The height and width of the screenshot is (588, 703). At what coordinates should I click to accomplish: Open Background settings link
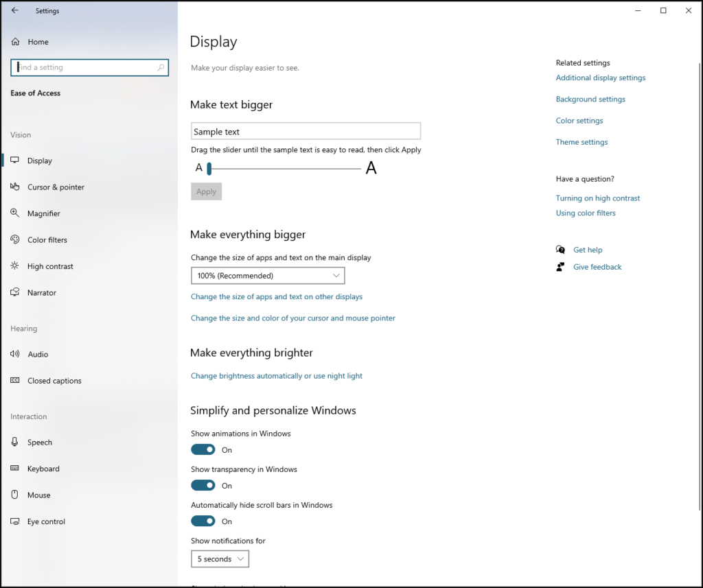pyautogui.click(x=590, y=99)
